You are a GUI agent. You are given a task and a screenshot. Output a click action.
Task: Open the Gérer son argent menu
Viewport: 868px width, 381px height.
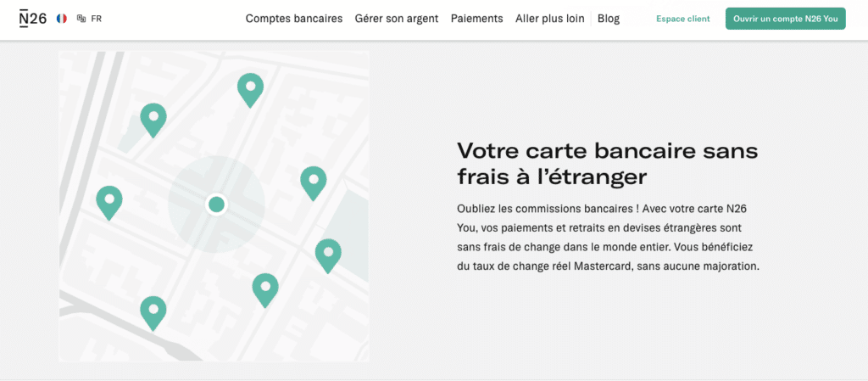tap(397, 19)
